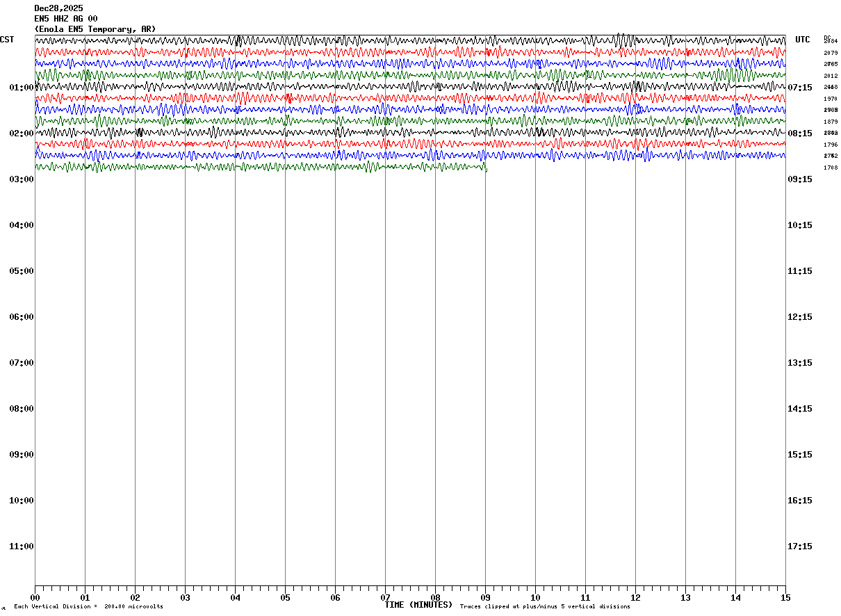The height and width of the screenshot is (616, 841).
Task: Click the "04:00" CST hour label
Action: click(x=22, y=225)
